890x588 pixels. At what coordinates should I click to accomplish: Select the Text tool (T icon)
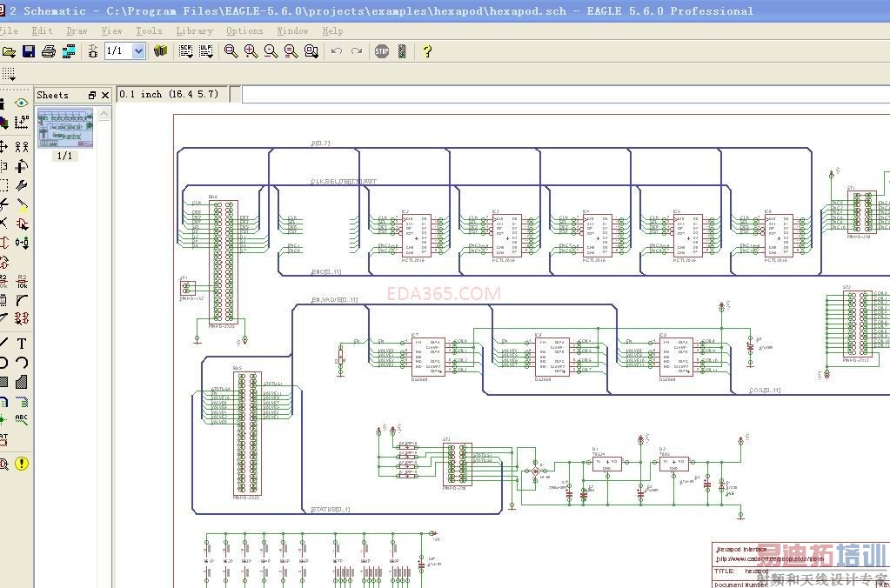click(x=22, y=344)
